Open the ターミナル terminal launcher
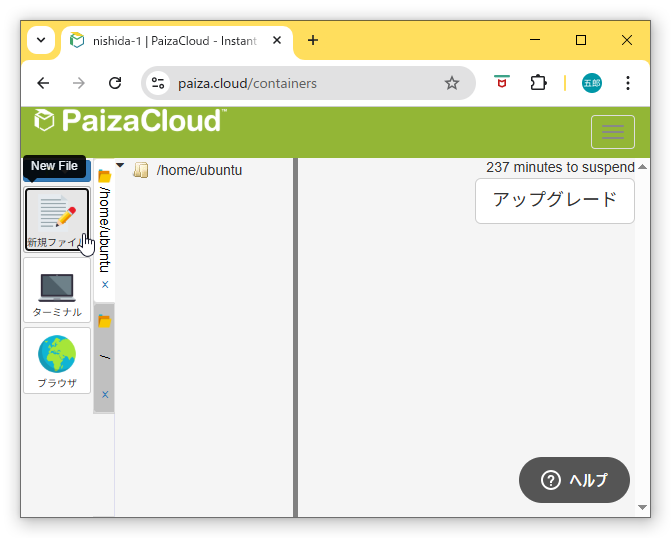 57,290
